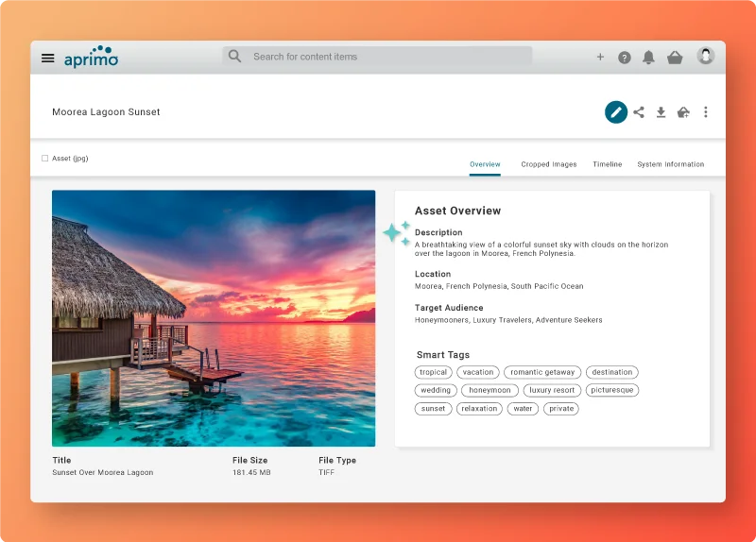Click the Target Audience label
This screenshot has width=756, height=542.
(449, 308)
